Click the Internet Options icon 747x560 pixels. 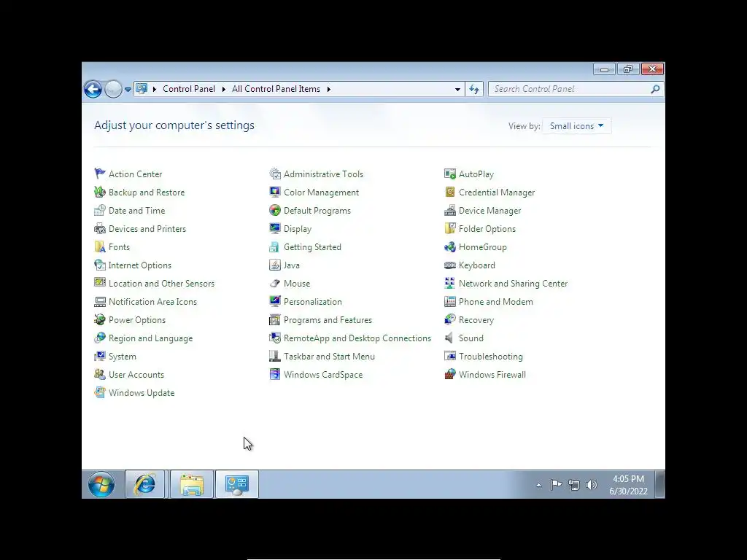click(99, 265)
